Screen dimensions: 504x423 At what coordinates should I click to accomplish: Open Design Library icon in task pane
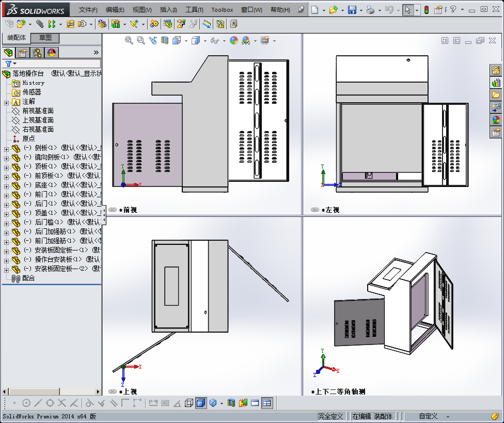[x=496, y=83]
